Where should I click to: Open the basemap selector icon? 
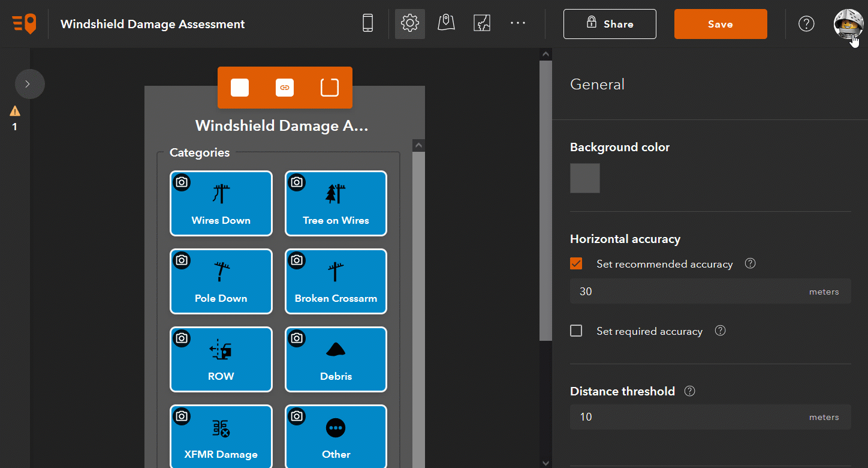pyautogui.click(x=482, y=23)
